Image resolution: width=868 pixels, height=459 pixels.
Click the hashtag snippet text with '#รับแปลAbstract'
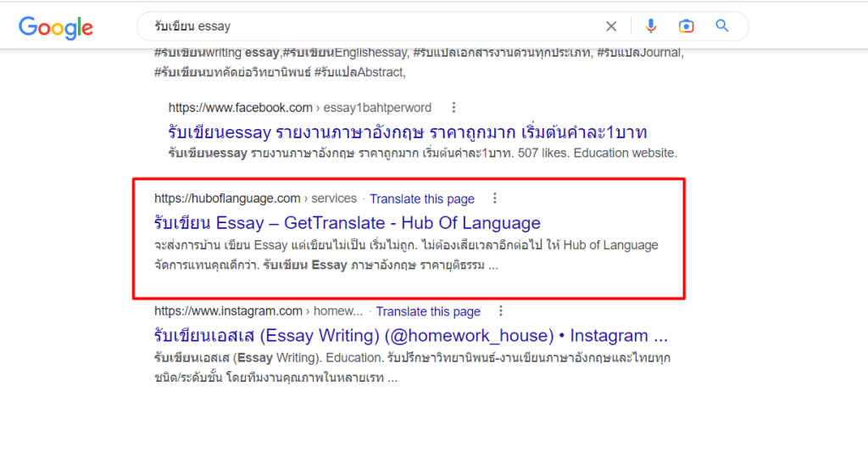(419, 62)
